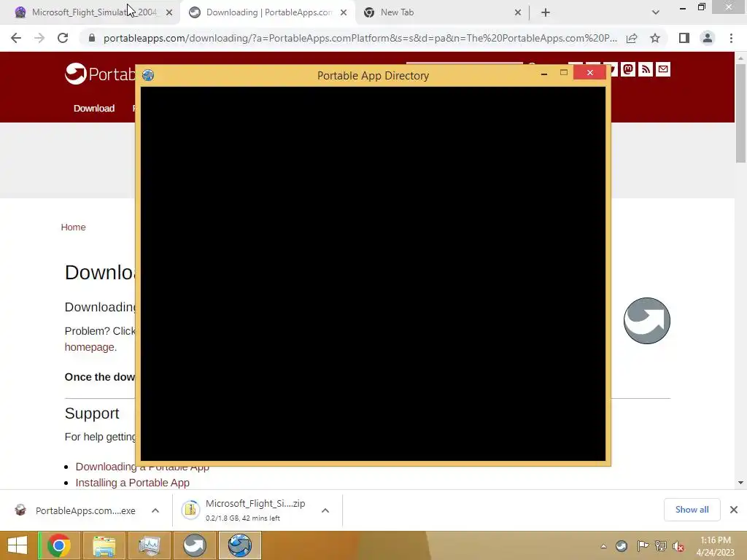This screenshot has height=560, width=747.
Task: Click the homepage link in page text
Action: pos(90,347)
